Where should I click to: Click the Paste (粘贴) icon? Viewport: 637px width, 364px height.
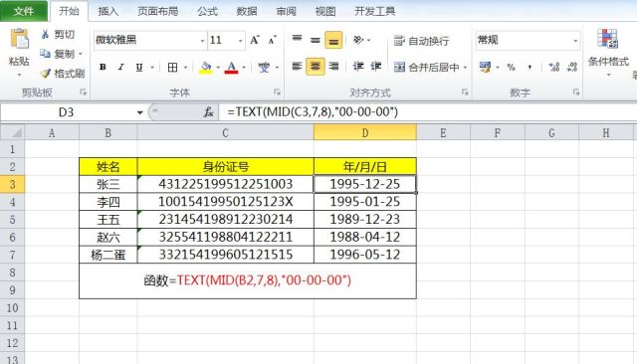pyautogui.click(x=19, y=40)
